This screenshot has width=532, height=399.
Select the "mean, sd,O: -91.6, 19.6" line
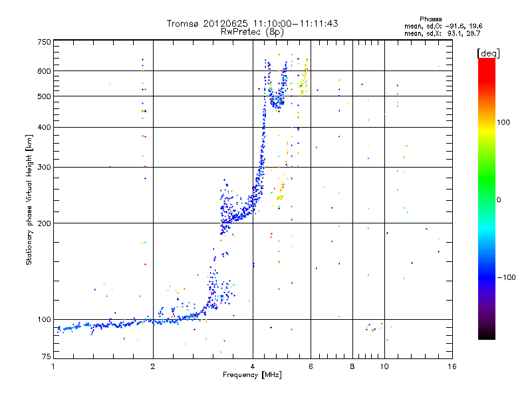pyautogui.click(x=443, y=26)
